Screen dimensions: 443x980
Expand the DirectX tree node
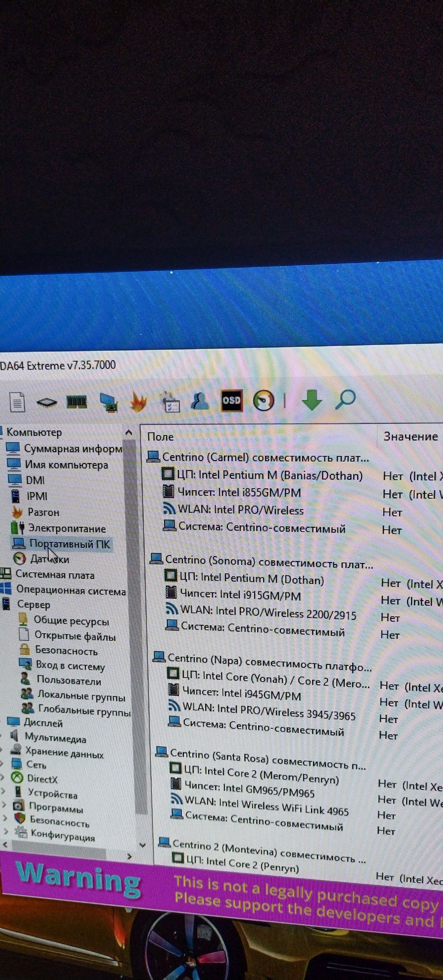3,778
